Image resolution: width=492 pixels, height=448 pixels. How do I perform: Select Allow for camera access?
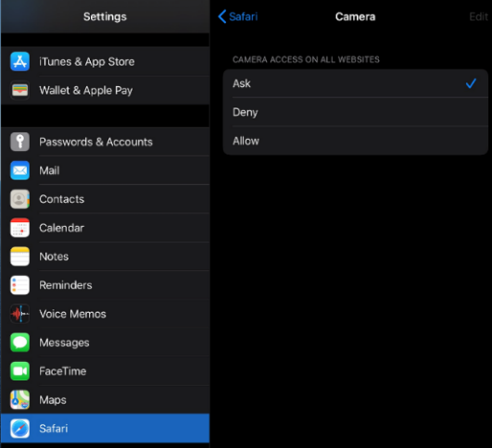pos(355,141)
